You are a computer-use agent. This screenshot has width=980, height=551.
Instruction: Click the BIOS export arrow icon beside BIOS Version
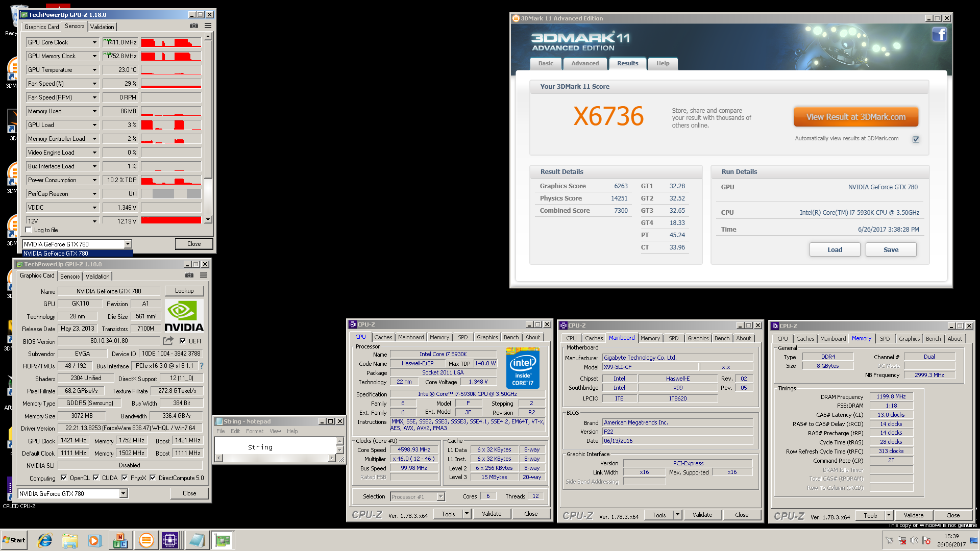click(168, 340)
